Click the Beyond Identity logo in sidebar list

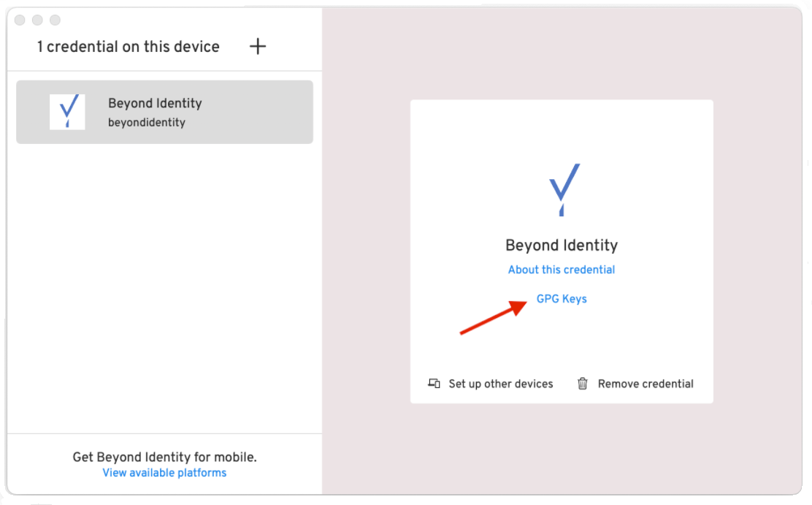(x=67, y=112)
